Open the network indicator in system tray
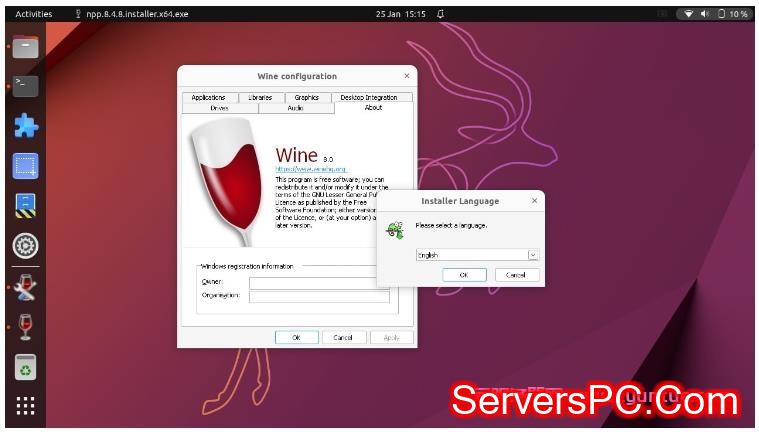The image size is (759, 432). click(x=688, y=14)
